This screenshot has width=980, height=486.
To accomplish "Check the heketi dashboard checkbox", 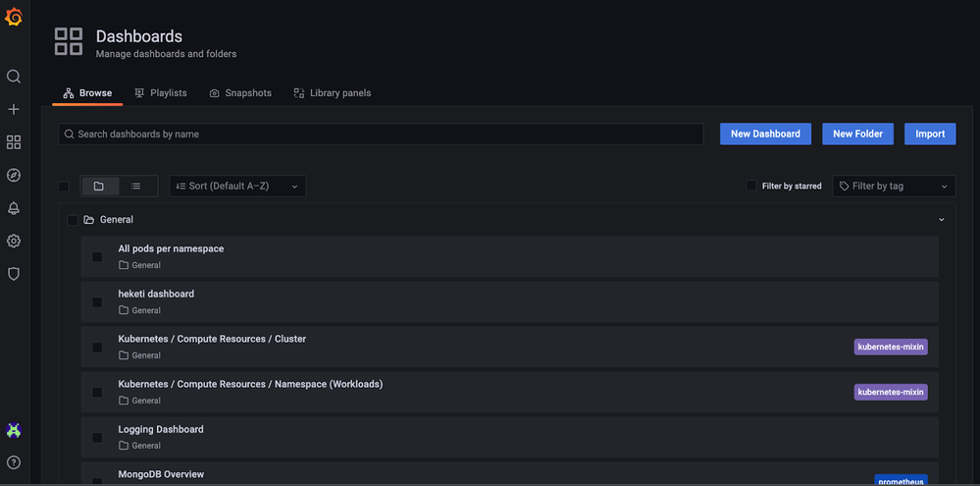I will pyautogui.click(x=97, y=302).
